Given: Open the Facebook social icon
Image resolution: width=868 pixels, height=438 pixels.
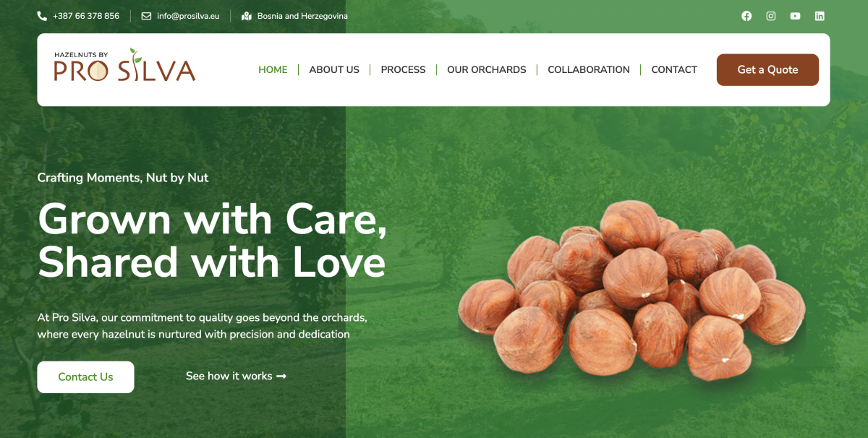Looking at the screenshot, I should tap(746, 16).
